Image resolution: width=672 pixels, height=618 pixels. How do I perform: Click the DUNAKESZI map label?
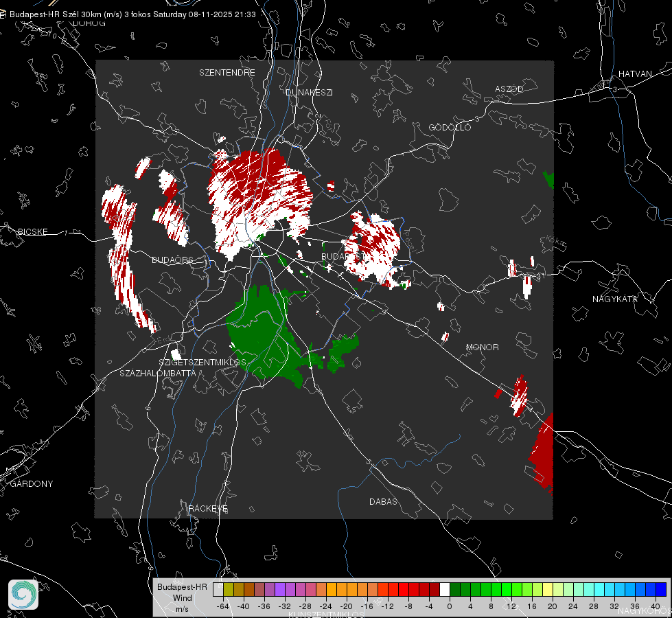pos(309,92)
